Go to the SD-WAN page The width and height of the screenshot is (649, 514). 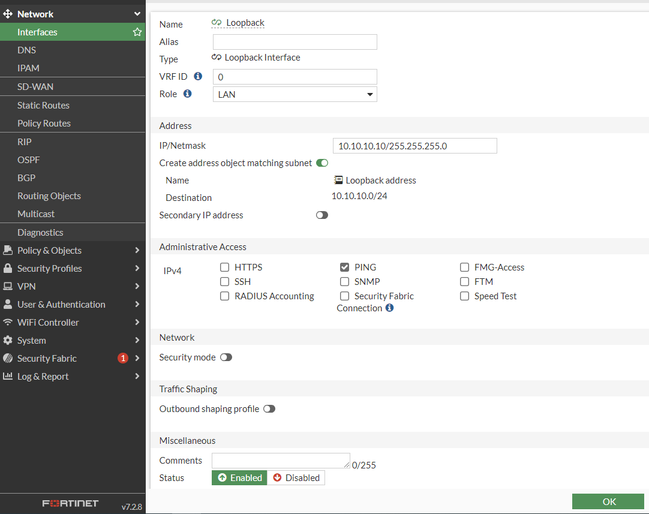[x=35, y=87]
